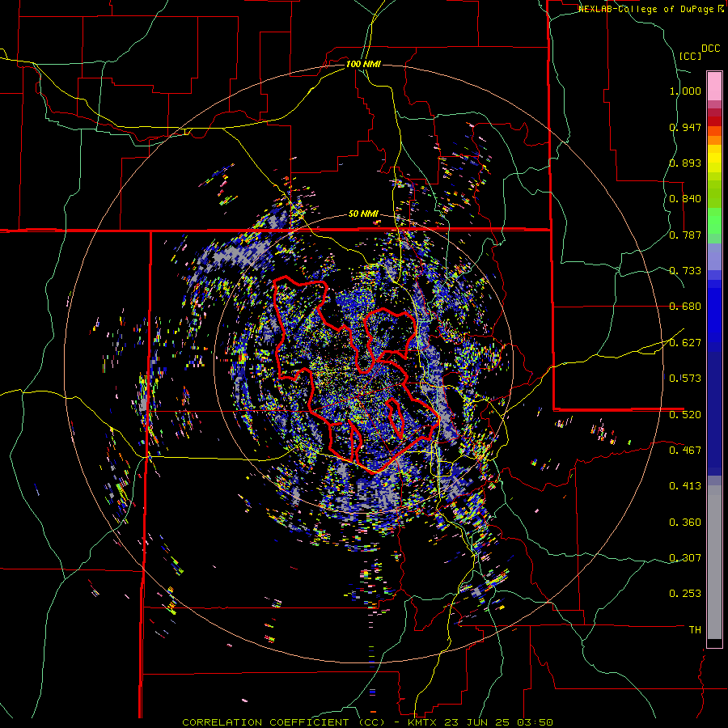Pick the pink segment of the color bar
Image resolution: width=728 pixels, height=728 pixels.
714,86
